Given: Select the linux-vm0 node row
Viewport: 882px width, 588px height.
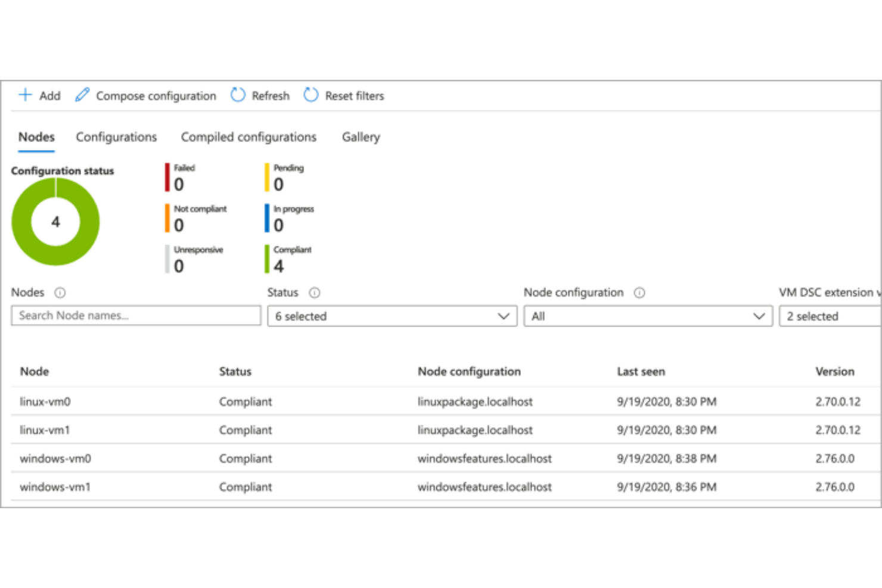Looking at the screenshot, I should click(x=45, y=402).
